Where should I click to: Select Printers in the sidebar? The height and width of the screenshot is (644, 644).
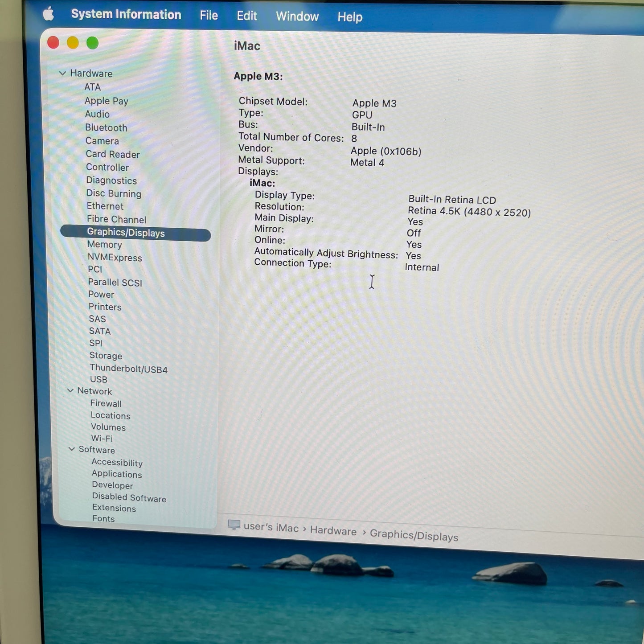click(105, 307)
